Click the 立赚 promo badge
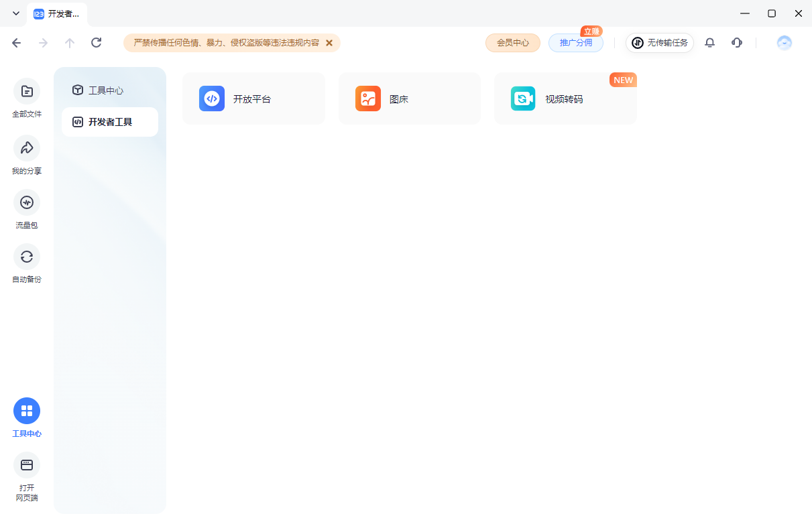812x522 pixels. [591, 31]
